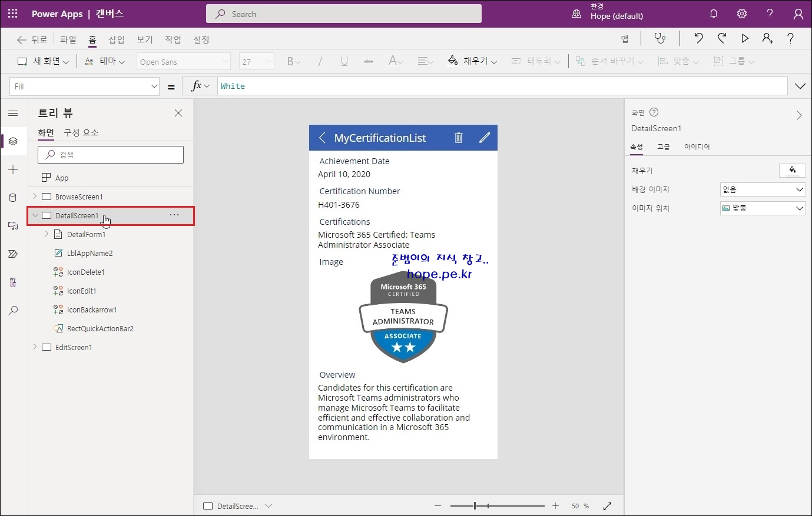
Task: Collapse DetailScreen1 tree node
Action: pyautogui.click(x=35, y=215)
